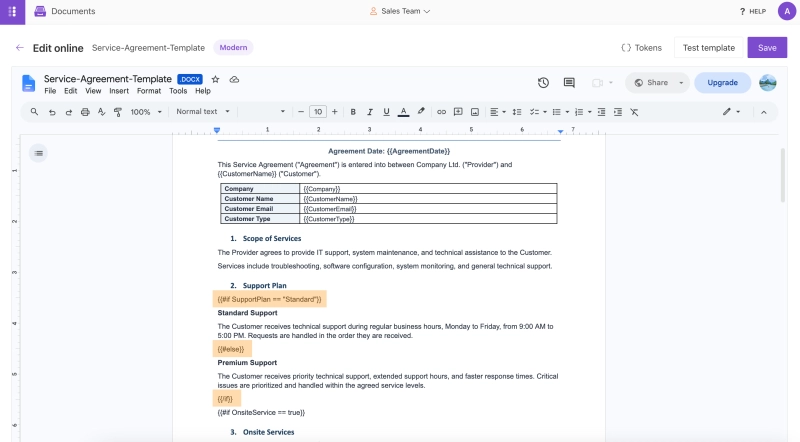
Task: Open the Normal text style dropdown
Action: pyautogui.click(x=203, y=111)
